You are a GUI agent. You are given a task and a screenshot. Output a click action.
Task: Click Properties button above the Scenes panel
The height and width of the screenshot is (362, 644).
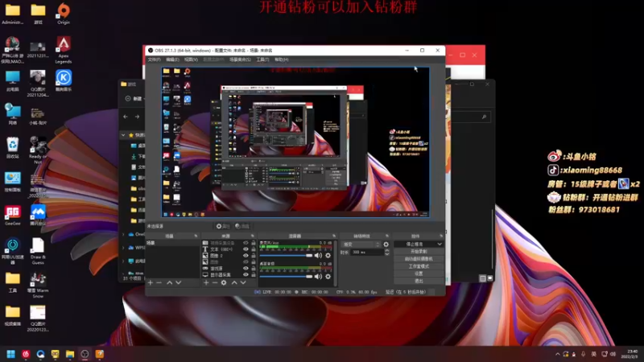[x=223, y=226]
